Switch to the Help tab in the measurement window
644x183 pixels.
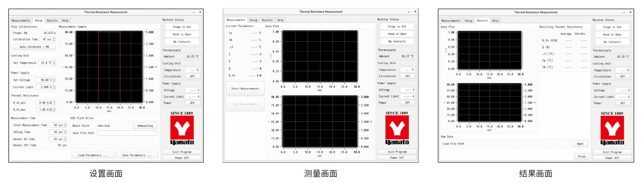click(x=280, y=20)
